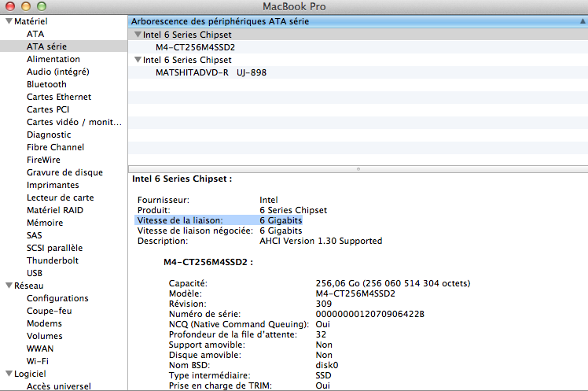588x391 pixels.
Task: Open Wi-Fi in the sidebar
Action: 38,361
